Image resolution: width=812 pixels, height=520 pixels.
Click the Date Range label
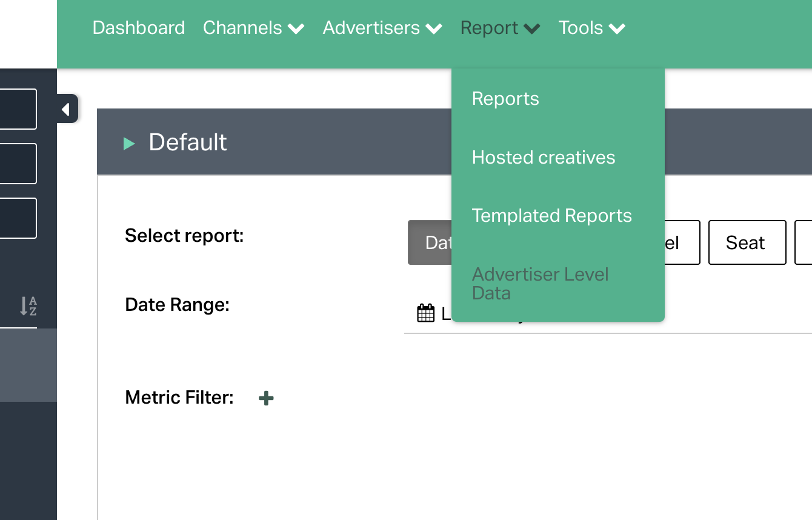[x=177, y=304]
